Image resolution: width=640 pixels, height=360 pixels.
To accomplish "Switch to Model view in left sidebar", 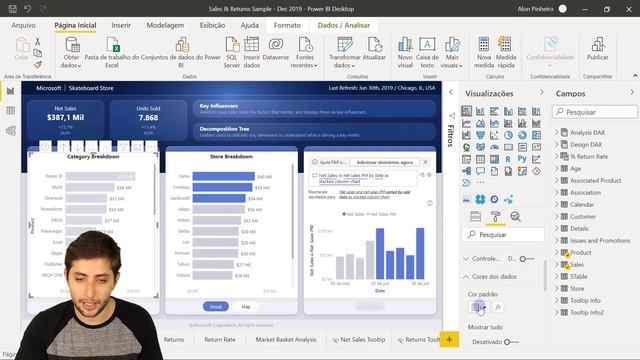I will point(11,131).
